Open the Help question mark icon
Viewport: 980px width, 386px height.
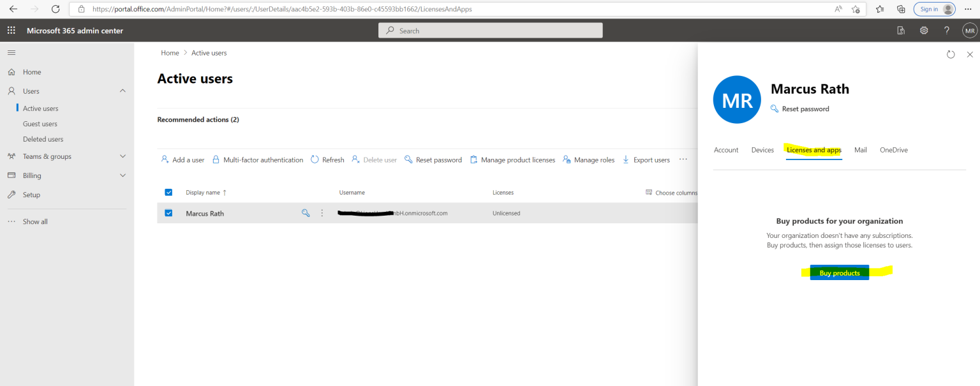point(946,30)
